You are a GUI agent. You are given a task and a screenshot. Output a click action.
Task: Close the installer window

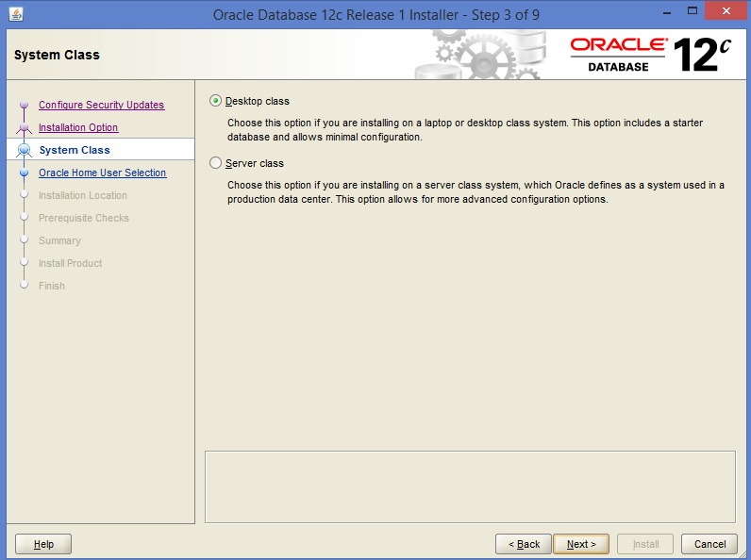(x=726, y=11)
